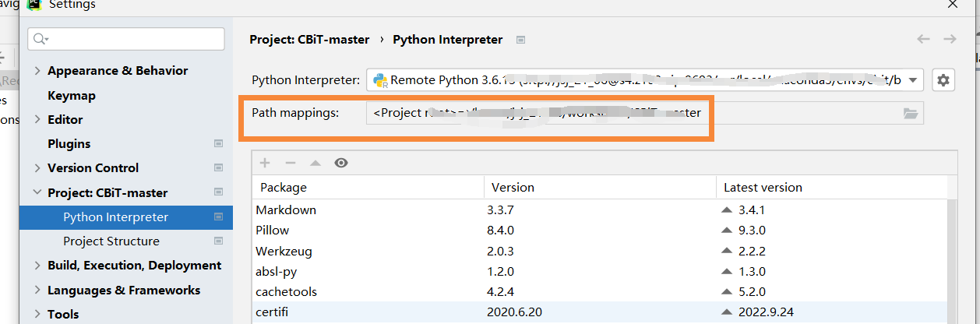980x324 pixels.
Task: Open Project Structure settings
Action: 111,241
